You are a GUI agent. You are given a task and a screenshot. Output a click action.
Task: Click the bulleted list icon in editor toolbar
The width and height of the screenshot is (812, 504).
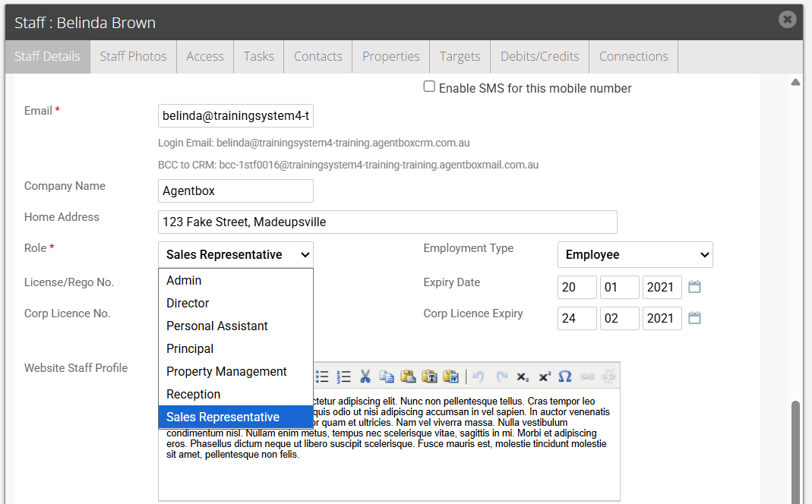[x=322, y=376]
